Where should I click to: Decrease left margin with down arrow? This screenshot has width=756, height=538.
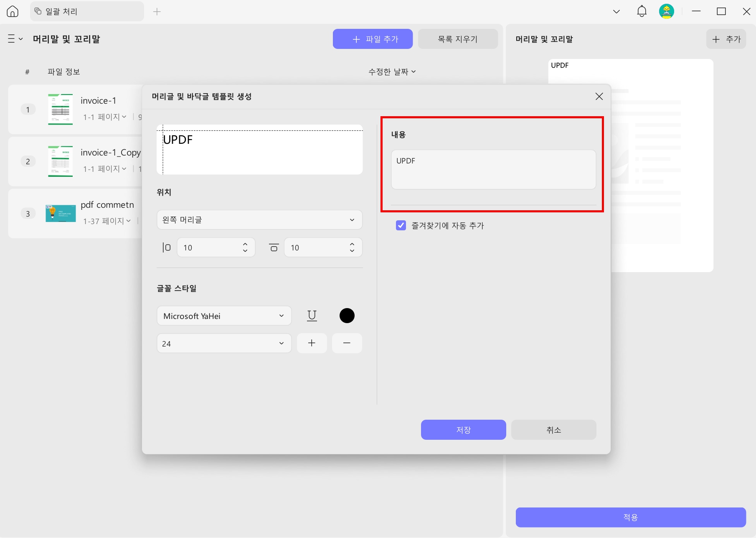click(245, 251)
